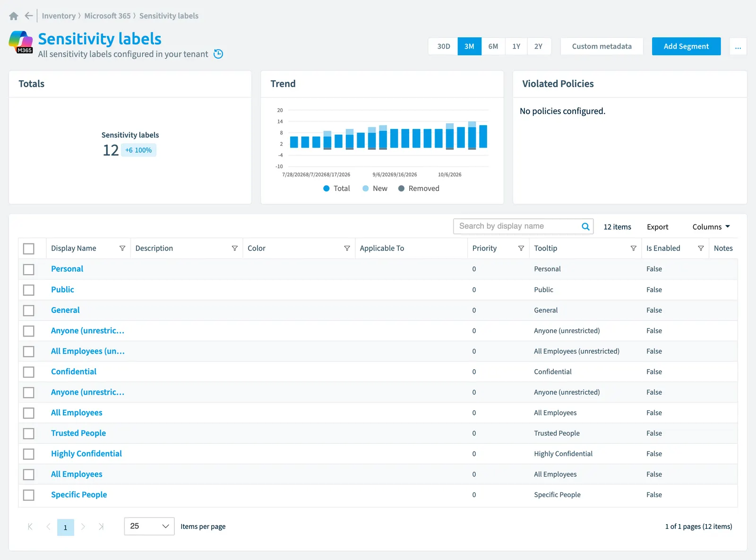Click the back arrow icon
The height and width of the screenshot is (560, 756).
29,16
